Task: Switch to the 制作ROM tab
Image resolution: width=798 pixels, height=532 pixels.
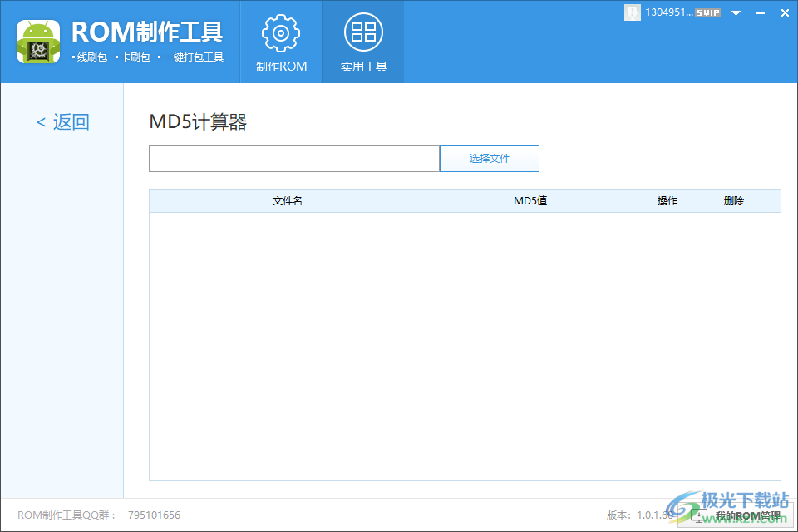Action: click(x=280, y=42)
